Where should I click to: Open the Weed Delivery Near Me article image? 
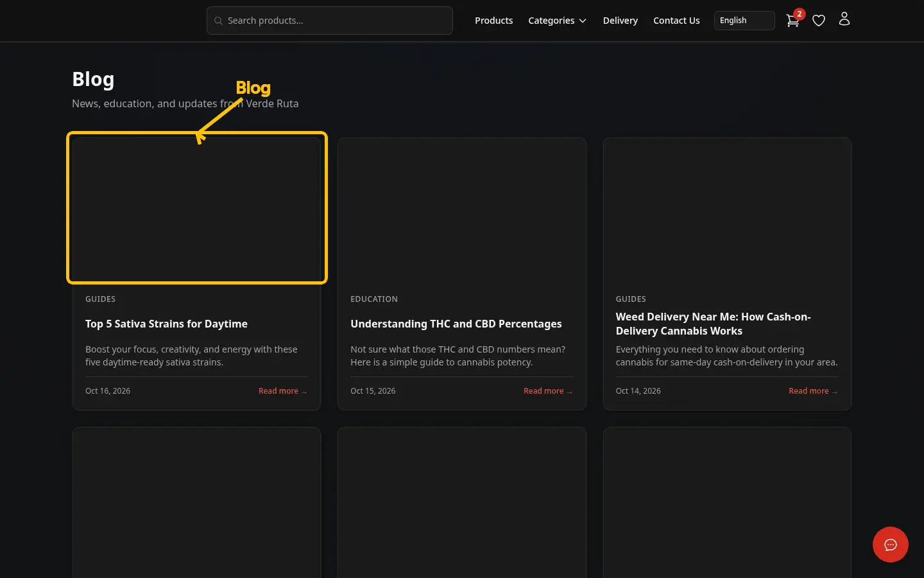pos(727,211)
